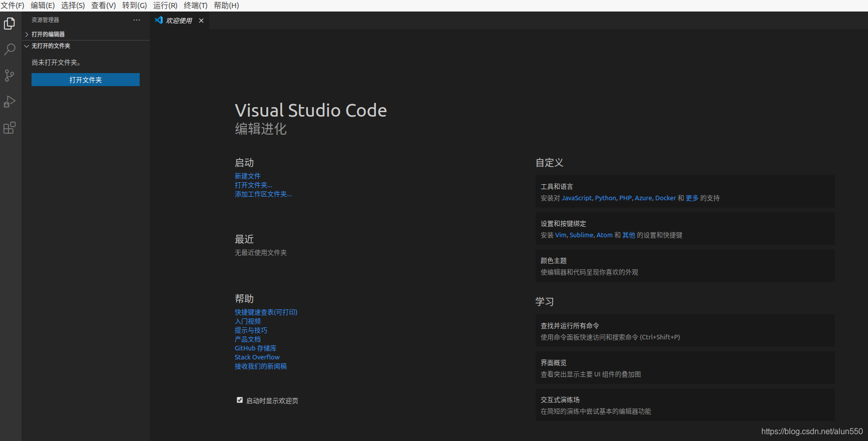868x441 pixels.
Task: Open the Run and Debug icon
Action: tap(10, 102)
